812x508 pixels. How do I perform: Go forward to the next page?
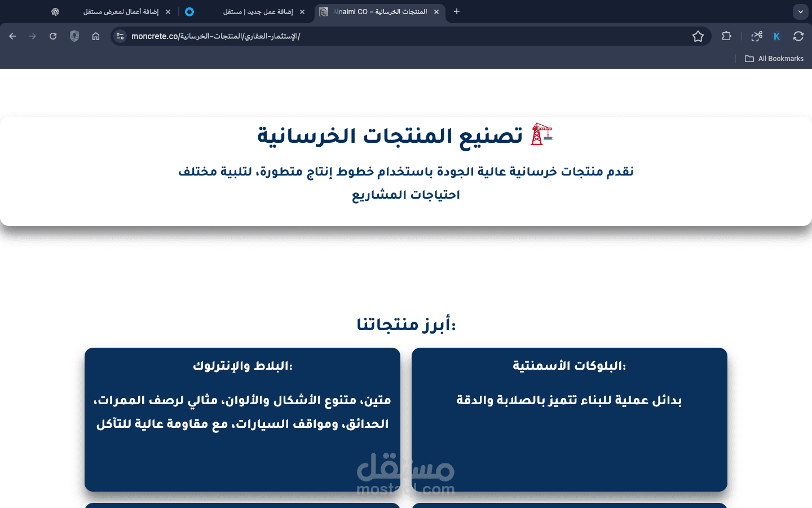point(33,36)
